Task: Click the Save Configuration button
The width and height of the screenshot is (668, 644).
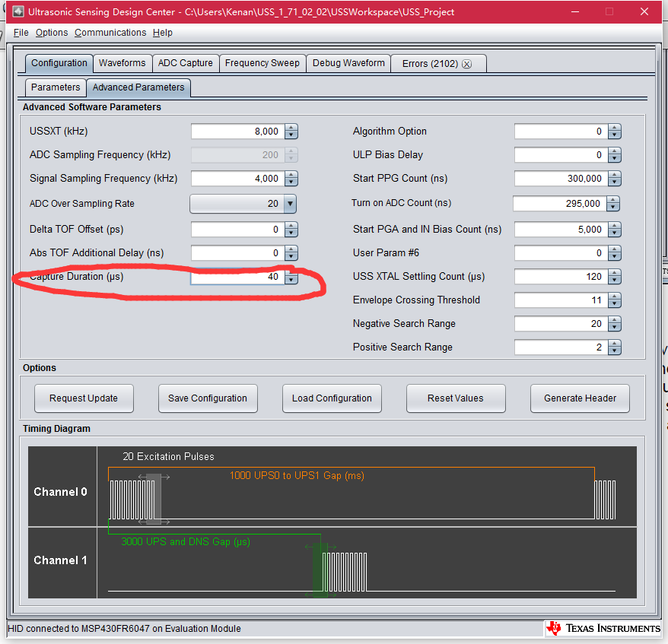Action: tap(208, 398)
